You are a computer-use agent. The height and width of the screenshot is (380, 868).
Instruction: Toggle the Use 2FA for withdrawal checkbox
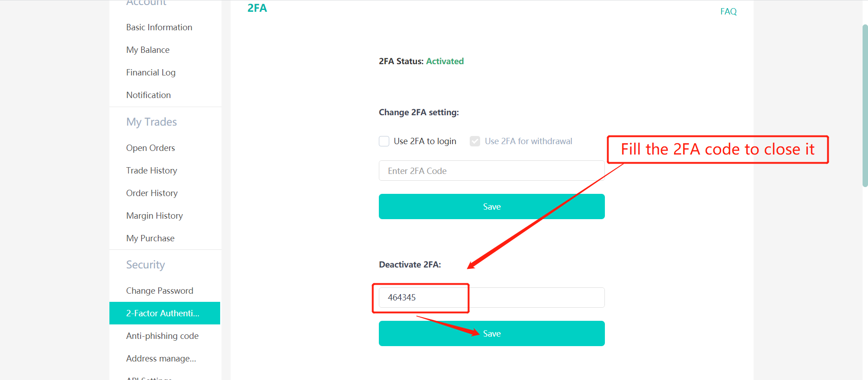tap(475, 141)
